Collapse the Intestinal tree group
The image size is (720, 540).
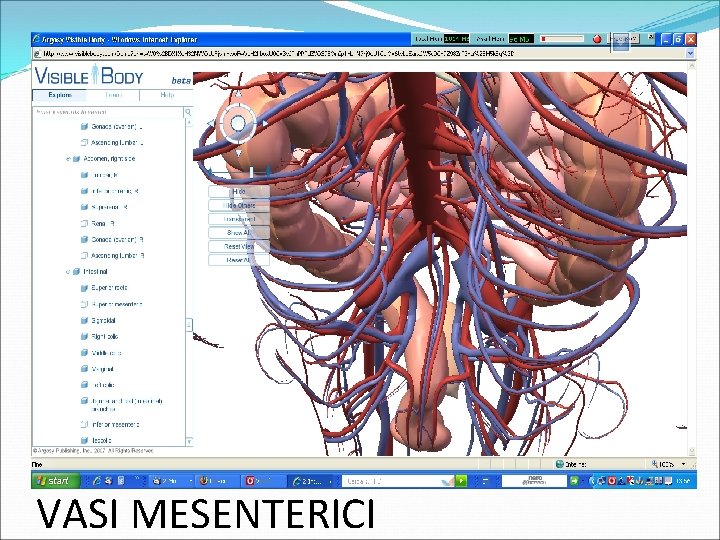68,272
